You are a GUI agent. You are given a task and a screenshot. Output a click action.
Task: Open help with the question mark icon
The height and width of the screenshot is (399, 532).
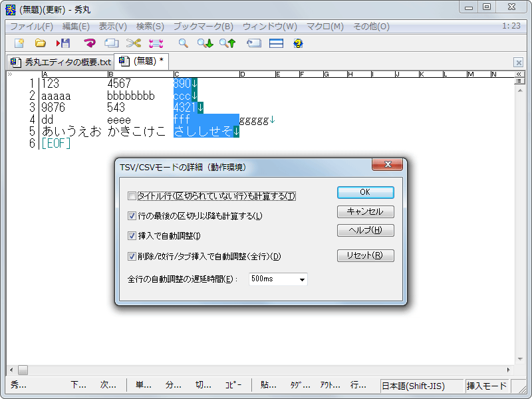point(298,43)
